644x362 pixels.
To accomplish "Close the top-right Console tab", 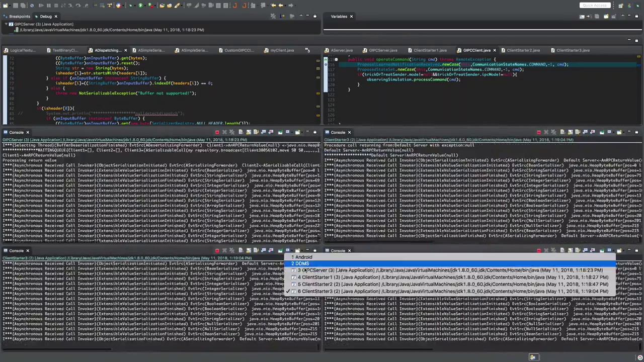I will point(349,132).
